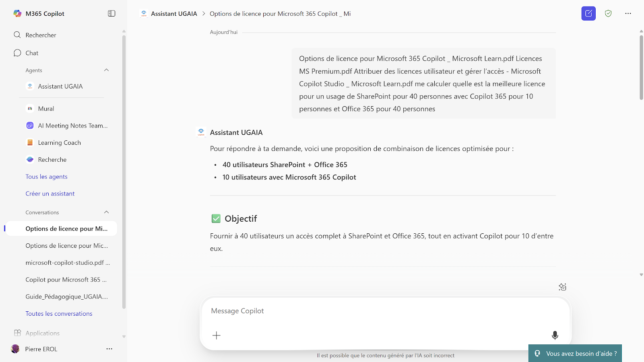Open the Mural agent

coord(46,109)
